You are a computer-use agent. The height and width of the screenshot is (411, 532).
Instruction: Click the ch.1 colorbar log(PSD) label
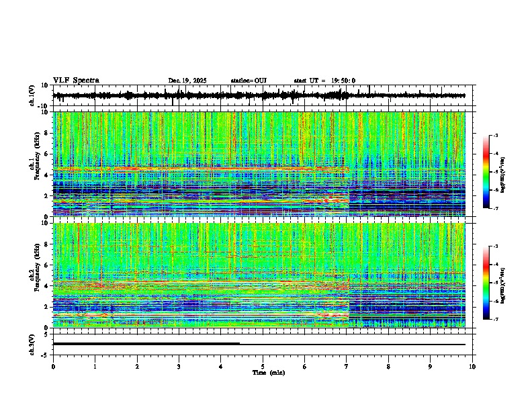point(503,175)
